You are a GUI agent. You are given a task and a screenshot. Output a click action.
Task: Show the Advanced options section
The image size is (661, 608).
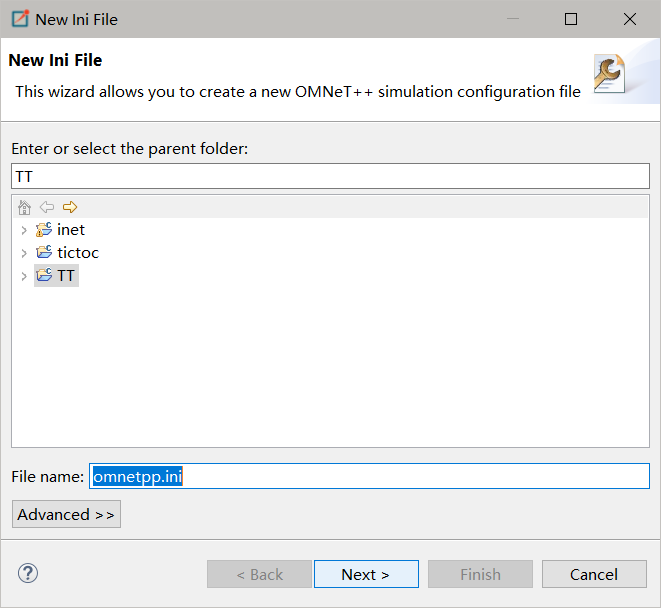tap(66, 514)
